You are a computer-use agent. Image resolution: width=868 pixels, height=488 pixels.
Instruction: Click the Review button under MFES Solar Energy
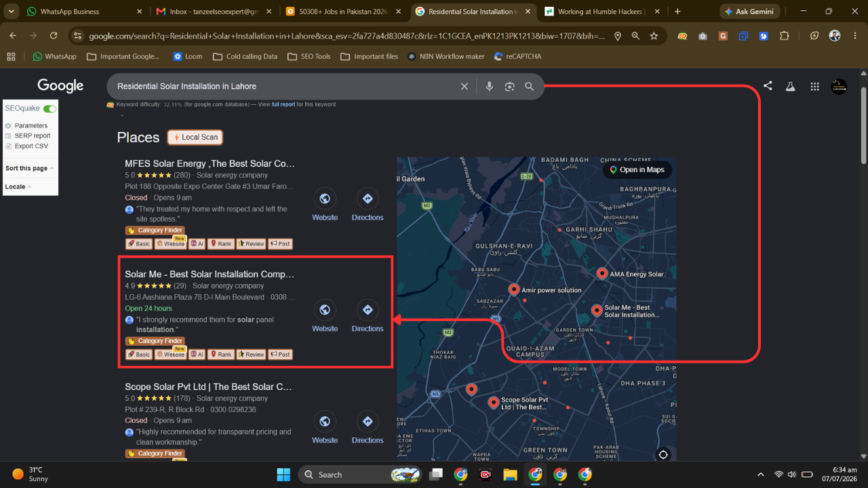pyautogui.click(x=251, y=243)
